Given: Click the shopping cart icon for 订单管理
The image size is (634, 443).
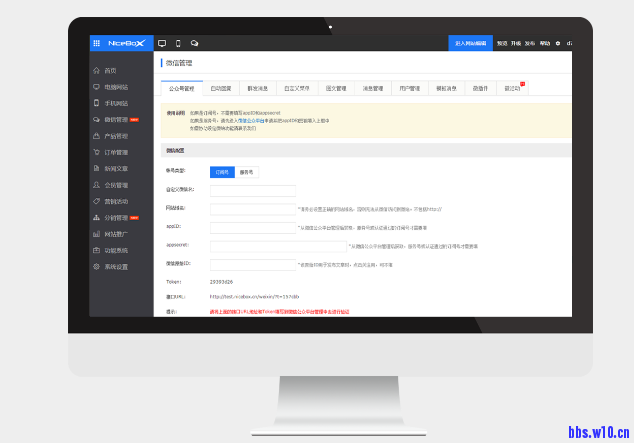Looking at the screenshot, I should 97,152.
